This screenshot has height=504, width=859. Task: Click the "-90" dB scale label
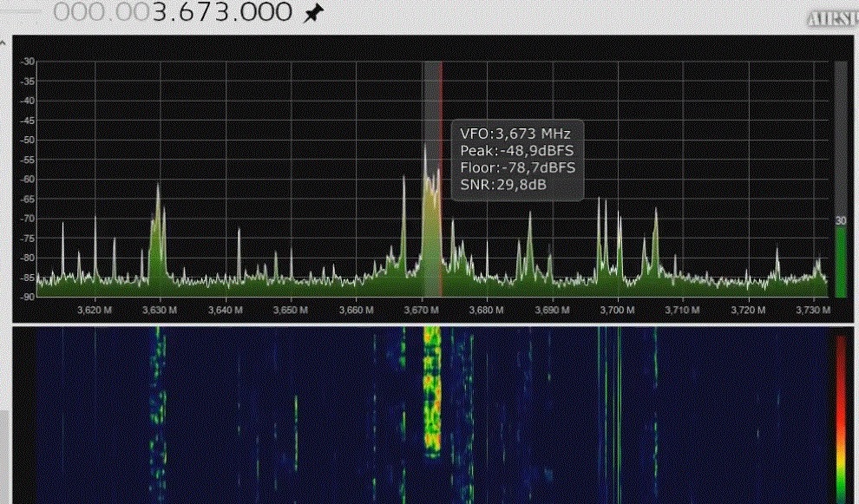pos(28,297)
